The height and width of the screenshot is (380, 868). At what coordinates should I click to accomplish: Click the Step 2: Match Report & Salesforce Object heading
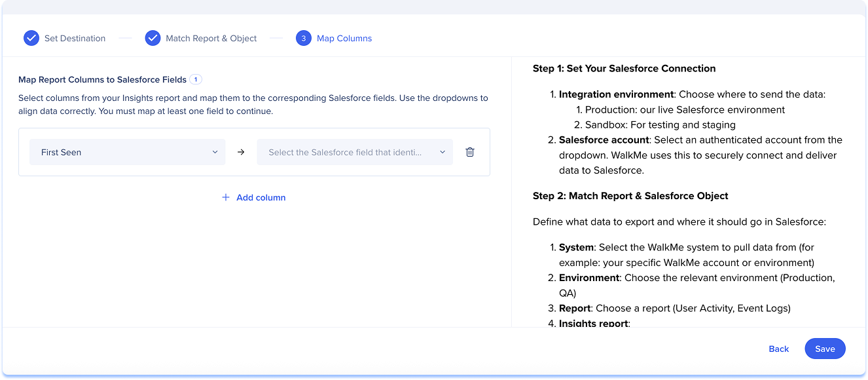coord(630,196)
